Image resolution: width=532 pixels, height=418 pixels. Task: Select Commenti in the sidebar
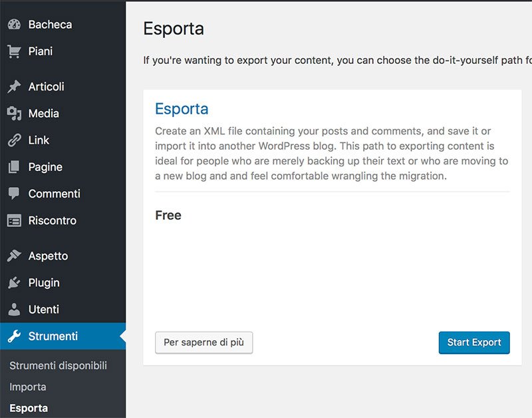coord(54,194)
